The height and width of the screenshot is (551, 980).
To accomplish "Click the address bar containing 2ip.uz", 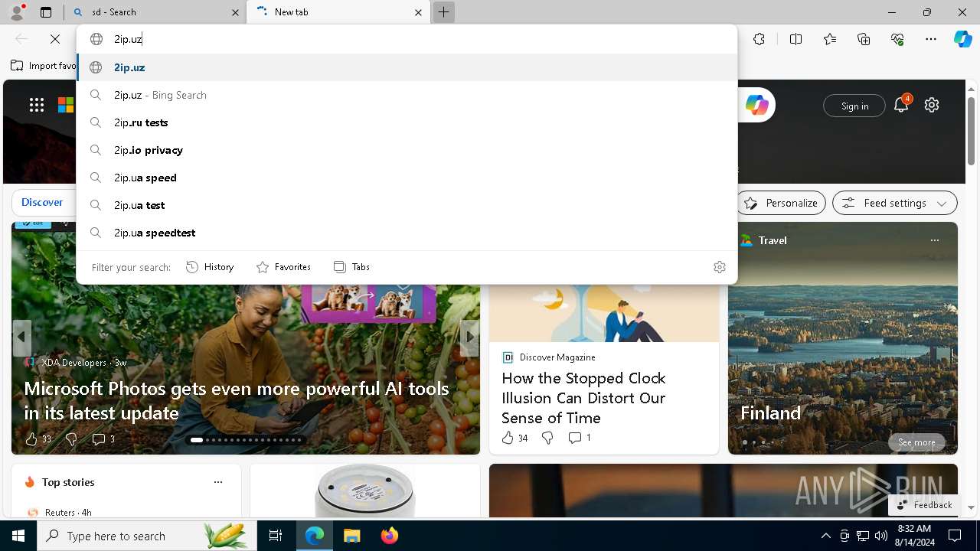I will tap(406, 39).
